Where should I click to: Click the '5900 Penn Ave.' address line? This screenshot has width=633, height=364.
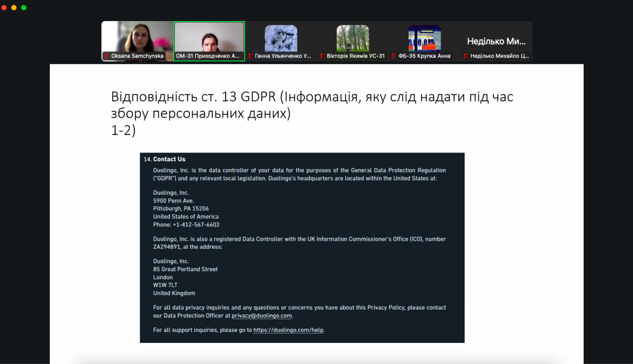click(174, 201)
